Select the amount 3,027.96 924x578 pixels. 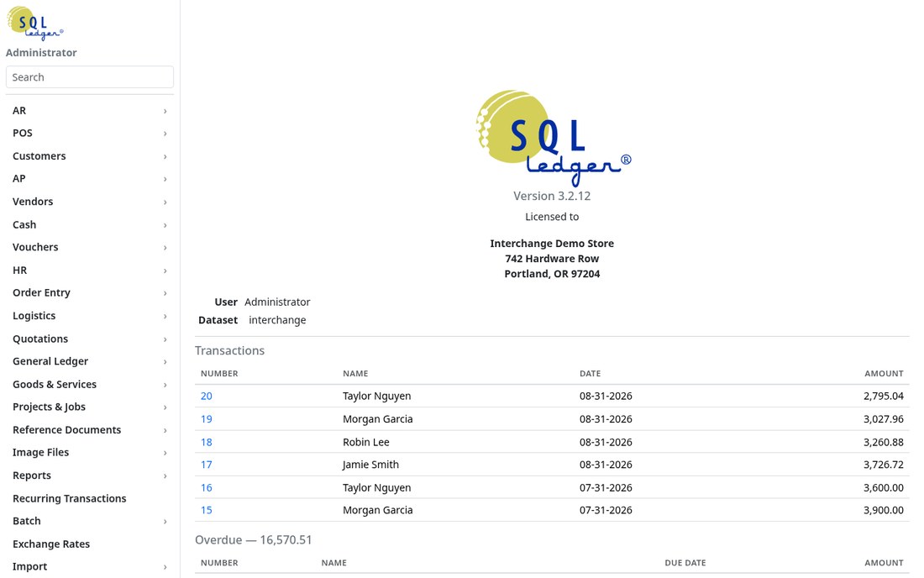[884, 419]
